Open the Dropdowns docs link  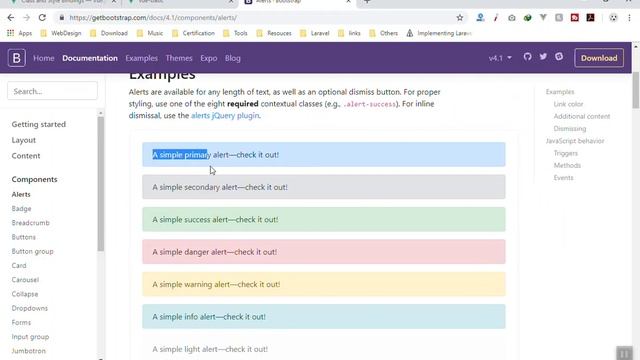click(x=30, y=308)
